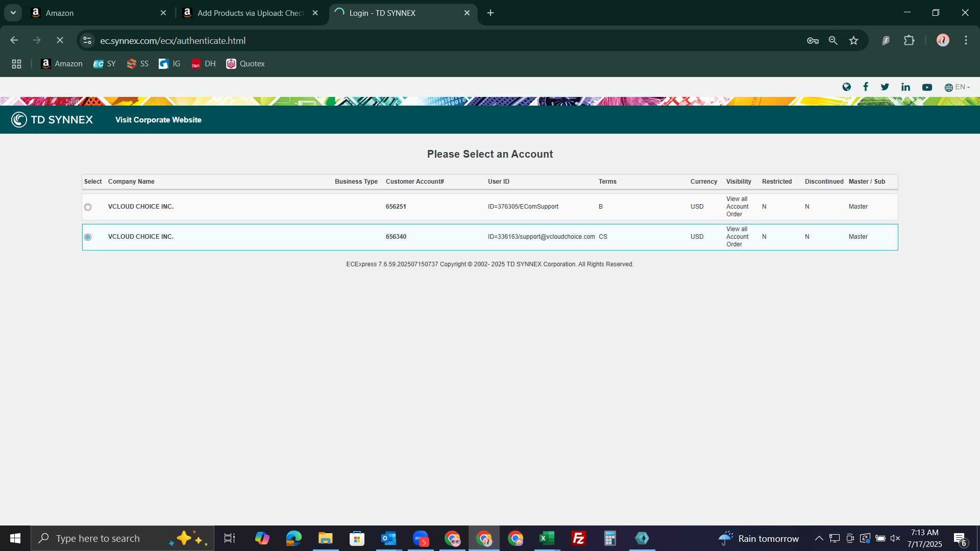Click first VCLOUD CHOICE INC. company name

(141, 207)
